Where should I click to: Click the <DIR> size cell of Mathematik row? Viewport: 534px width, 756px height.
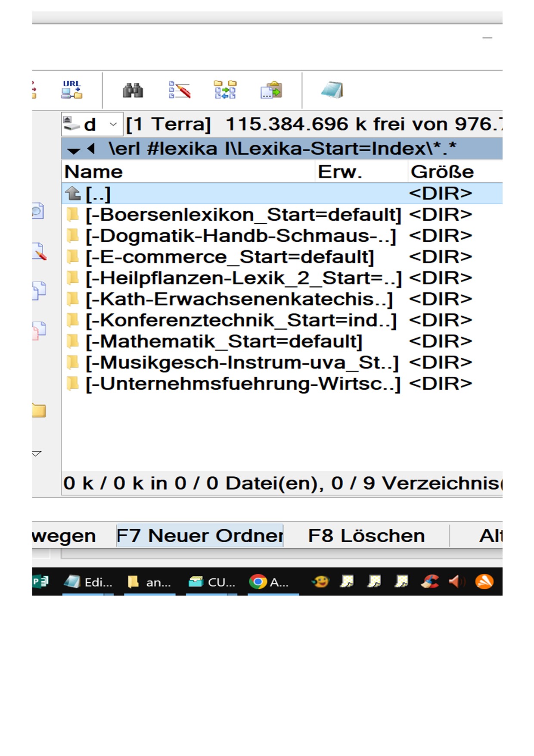pyautogui.click(x=440, y=341)
